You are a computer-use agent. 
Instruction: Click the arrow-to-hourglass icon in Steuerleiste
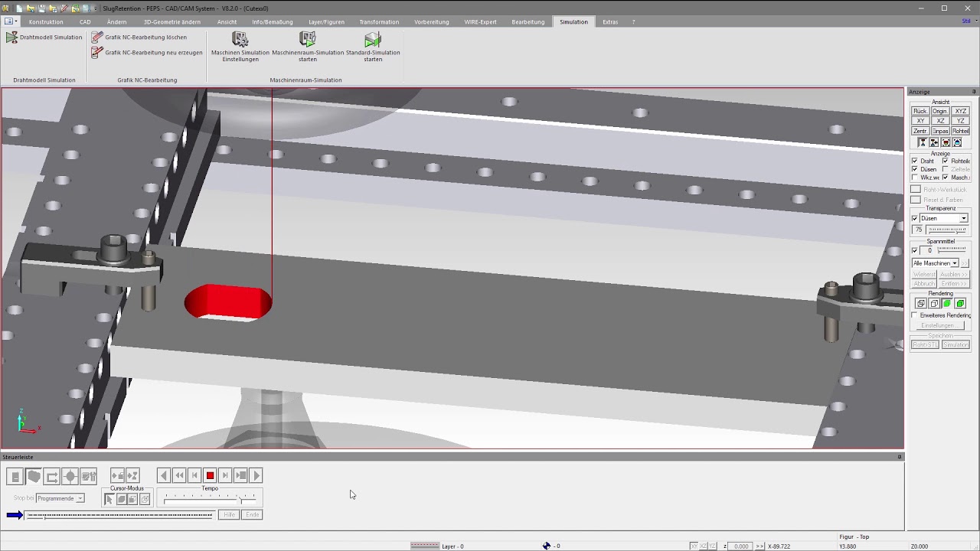tap(132, 476)
